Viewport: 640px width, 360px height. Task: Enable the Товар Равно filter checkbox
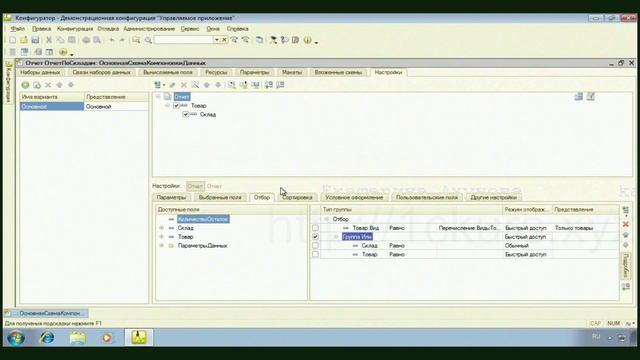pyautogui.click(x=315, y=254)
